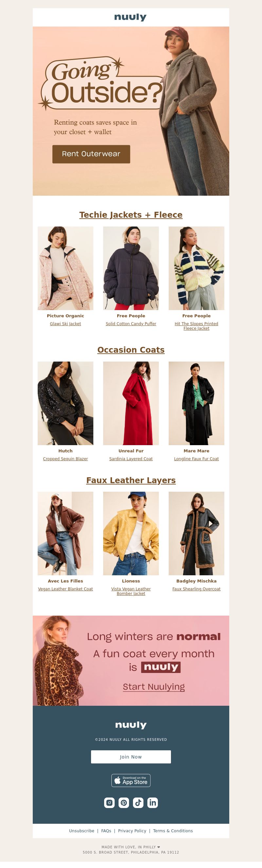
Task: Open the Terms & Conditions link
Action: tap(173, 831)
